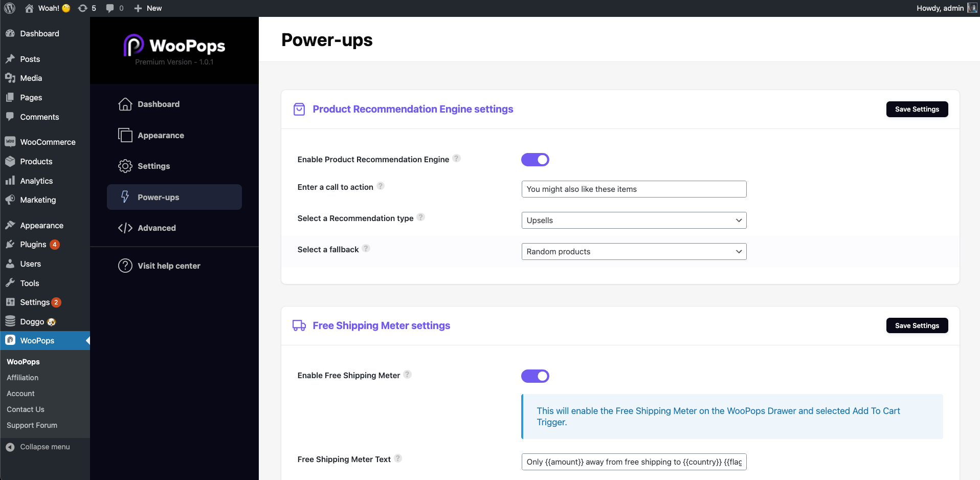Click the help center question mark icon
This screenshot has height=480, width=980.
(x=125, y=266)
